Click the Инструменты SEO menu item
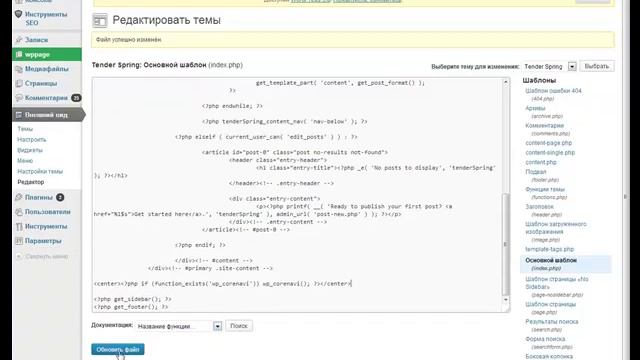Image resolution: width=640 pixels, height=360 pixels. [47, 18]
